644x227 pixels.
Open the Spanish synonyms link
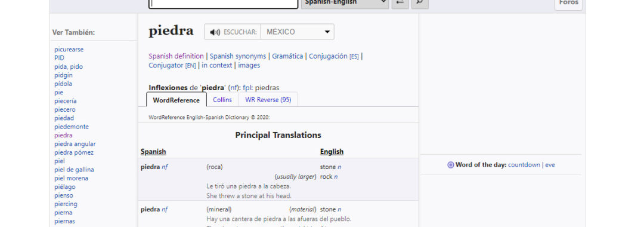click(238, 56)
